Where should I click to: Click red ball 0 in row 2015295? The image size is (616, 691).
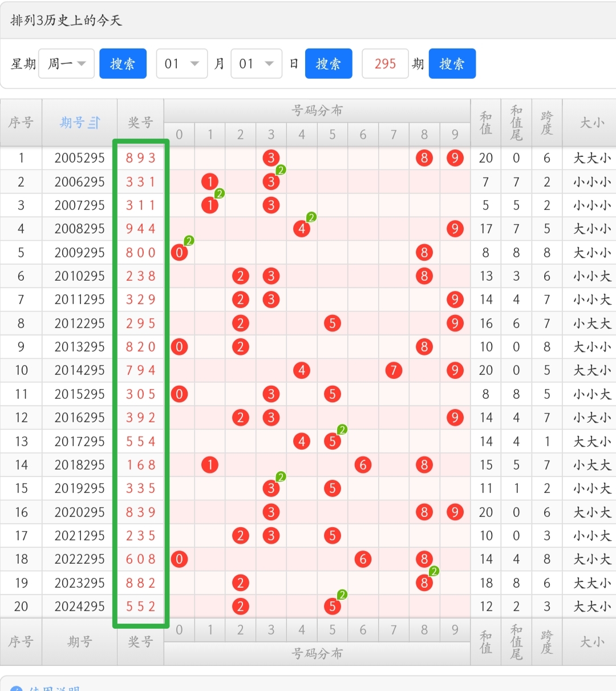pyautogui.click(x=179, y=394)
